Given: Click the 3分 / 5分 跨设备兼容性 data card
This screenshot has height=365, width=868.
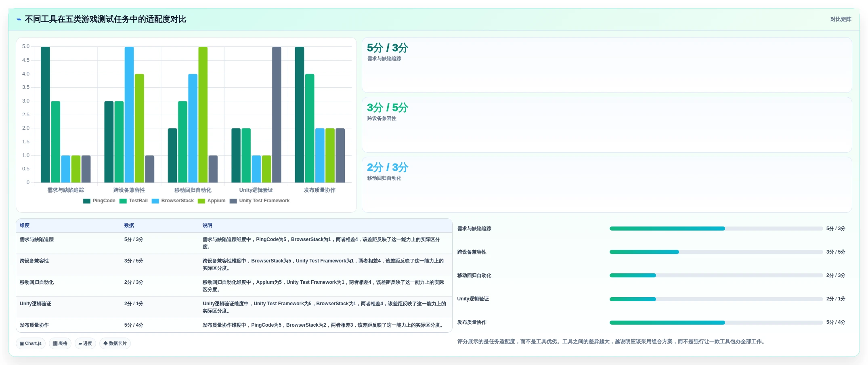Looking at the screenshot, I should (607, 125).
